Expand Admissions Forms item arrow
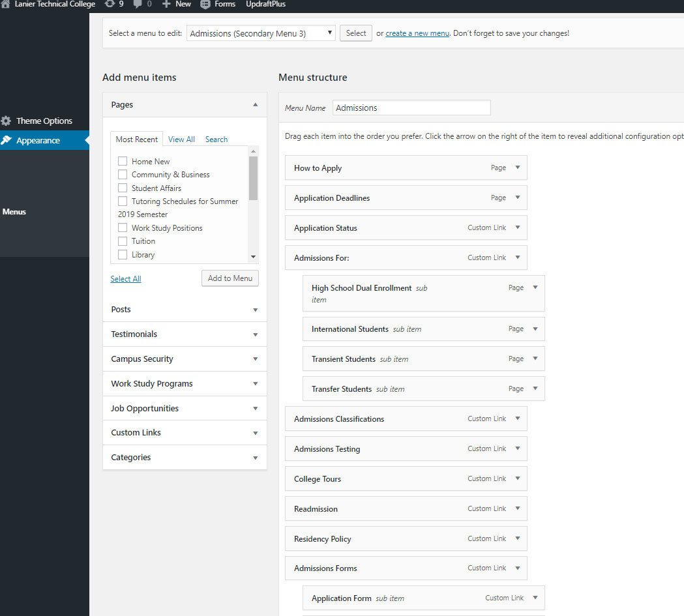This screenshot has width=684, height=616. 517,568
